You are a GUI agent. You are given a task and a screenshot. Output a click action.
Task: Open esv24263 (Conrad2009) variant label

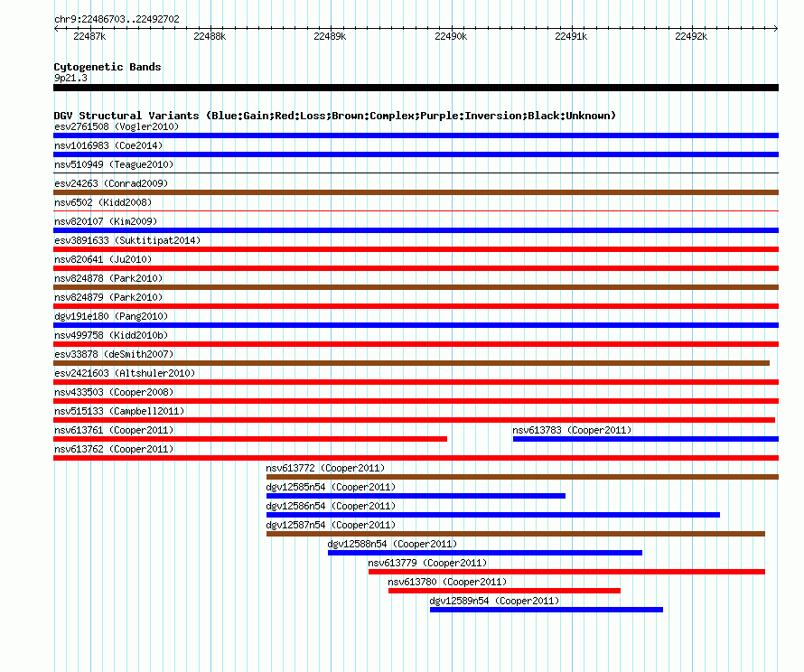pyautogui.click(x=111, y=183)
